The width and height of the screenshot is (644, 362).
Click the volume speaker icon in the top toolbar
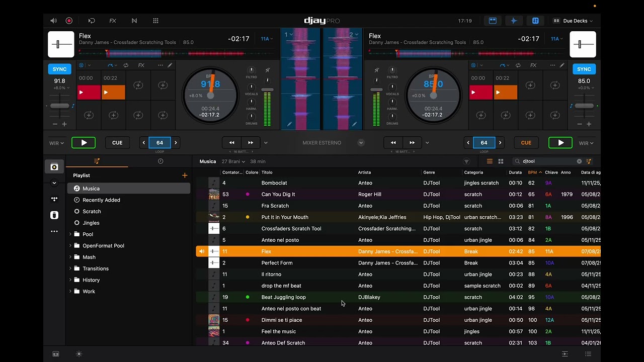(53, 21)
